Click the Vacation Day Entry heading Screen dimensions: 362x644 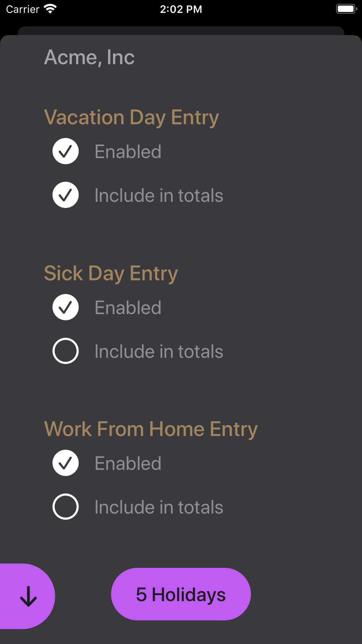[x=131, y=117]
